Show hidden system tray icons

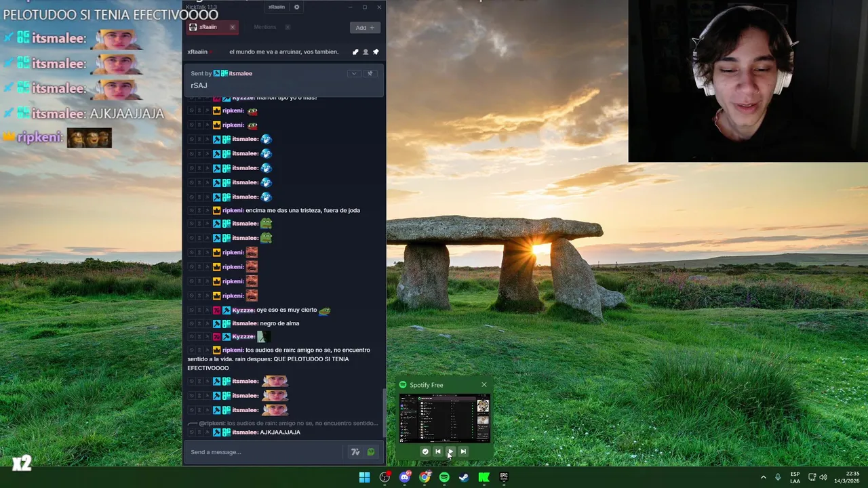(763, 477)
